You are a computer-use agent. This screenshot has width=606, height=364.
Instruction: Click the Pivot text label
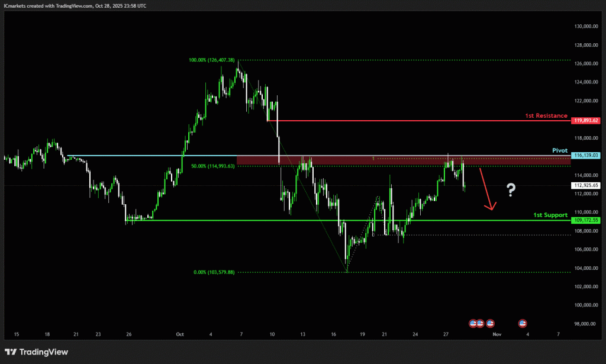(x=559, y=150)
